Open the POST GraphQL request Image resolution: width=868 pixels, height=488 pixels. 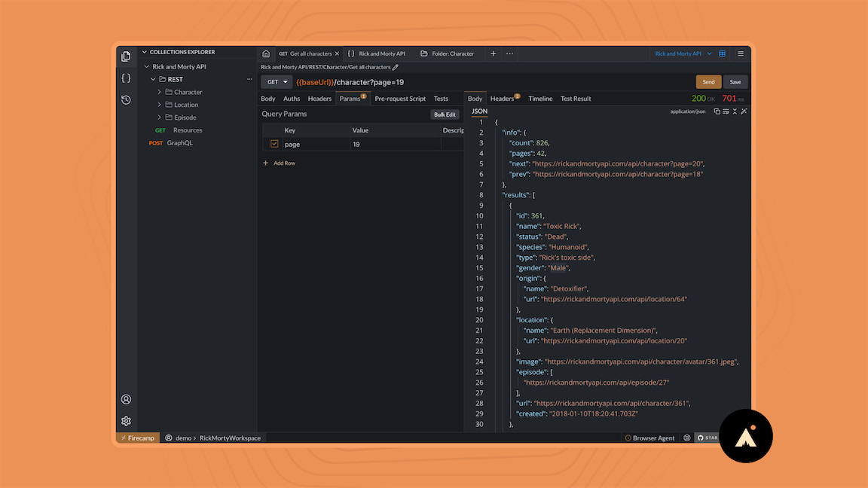(171, 143)
